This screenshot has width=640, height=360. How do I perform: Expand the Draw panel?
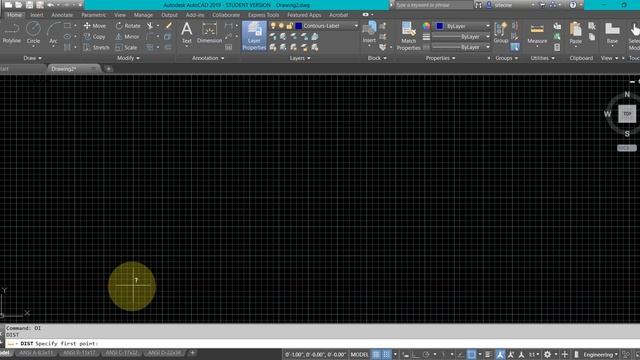(32, 58)
